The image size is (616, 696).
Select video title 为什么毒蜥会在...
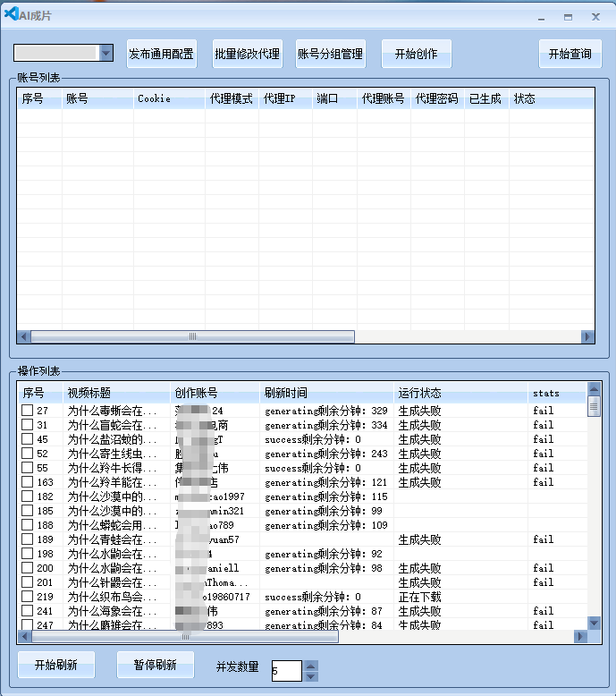(x=112, y=411)
